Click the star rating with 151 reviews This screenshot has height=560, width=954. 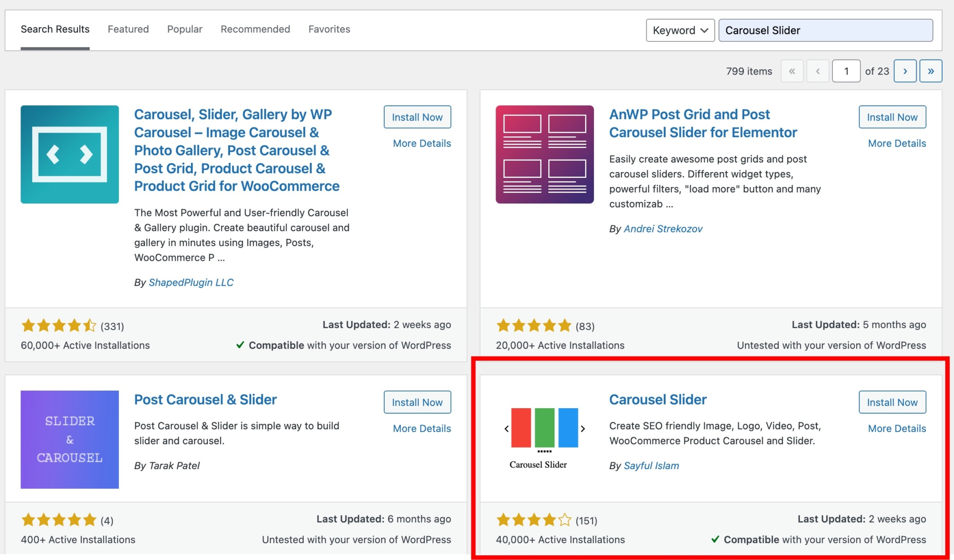[x=534, y=520]
